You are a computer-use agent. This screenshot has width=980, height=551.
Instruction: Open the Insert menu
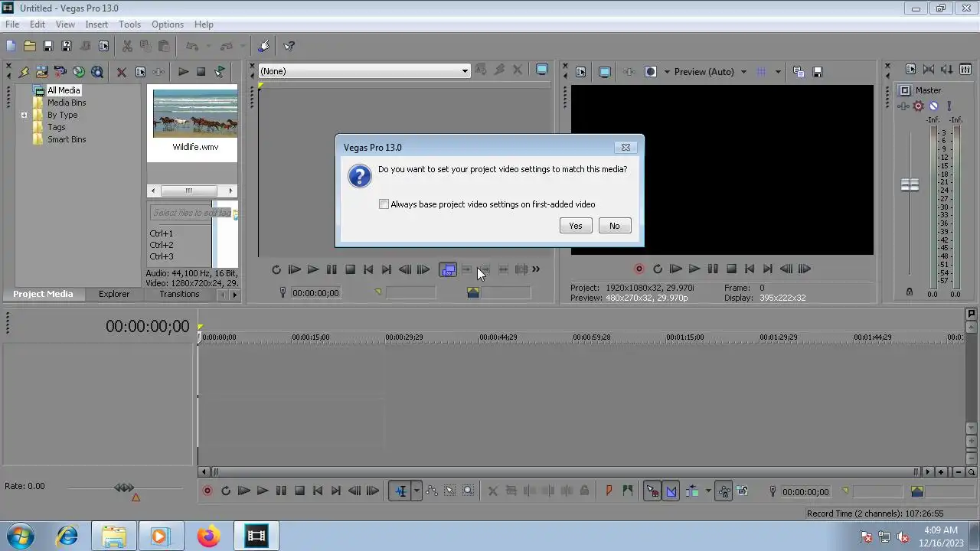coord(96,24)
